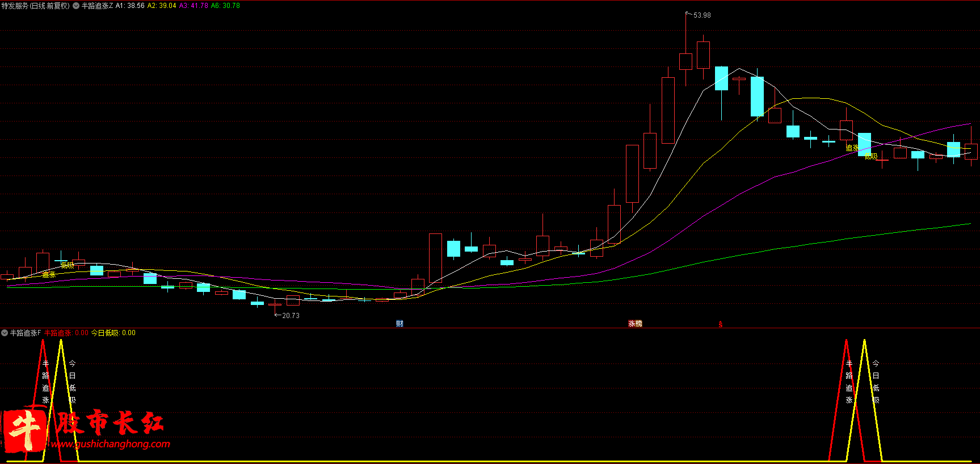
Task: Click the yellow A2: 39.04 value label
Action: click(162, 6)
